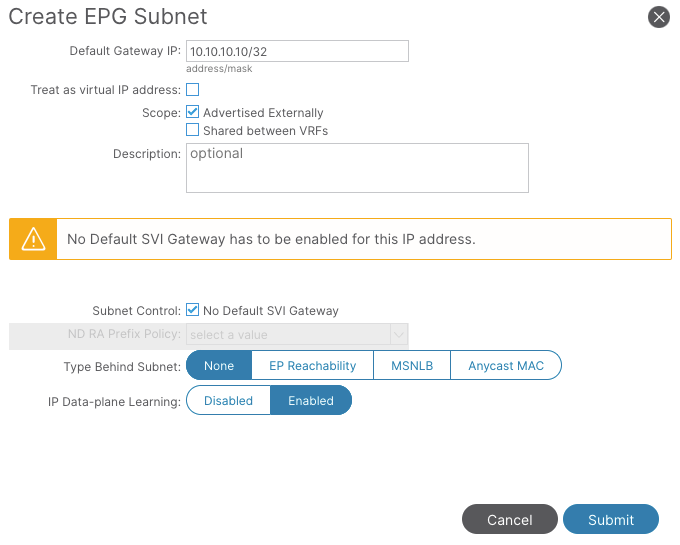
Task: Select None for Type Behind Subnet
Action: (x=219, y=366)
